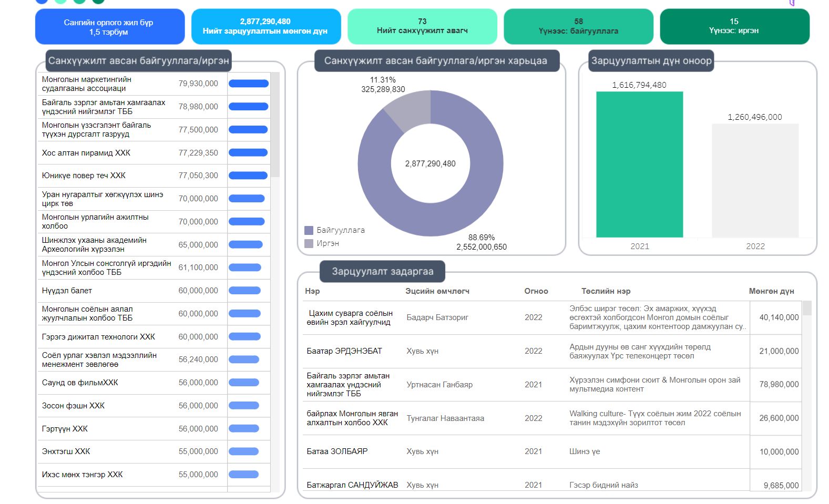Click the Иргэн legend entry

tap(327, 243)
